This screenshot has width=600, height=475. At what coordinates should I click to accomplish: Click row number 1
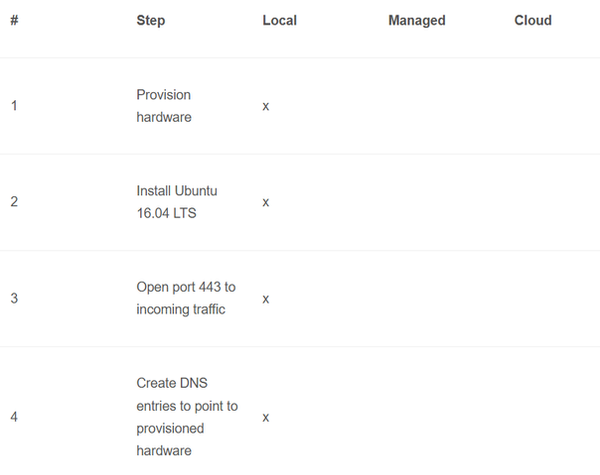coord(14,105)
